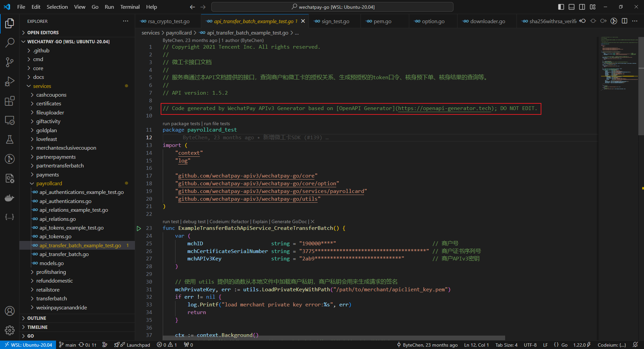Open api_tokens.go in the file tree
Image resolution: width=644 pixels, height=349 pixels.
77,237
